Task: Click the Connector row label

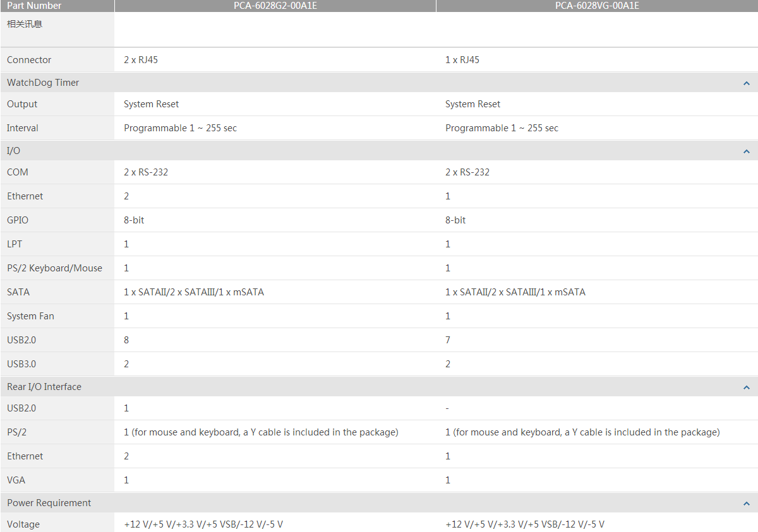Action: point(29,60)
